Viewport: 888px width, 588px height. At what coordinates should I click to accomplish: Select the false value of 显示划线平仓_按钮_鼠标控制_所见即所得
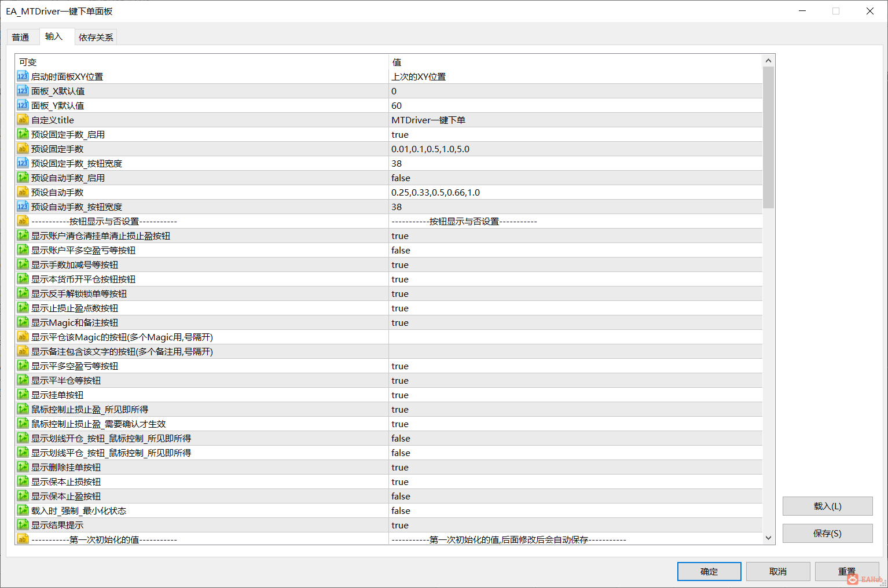(401, 453)
